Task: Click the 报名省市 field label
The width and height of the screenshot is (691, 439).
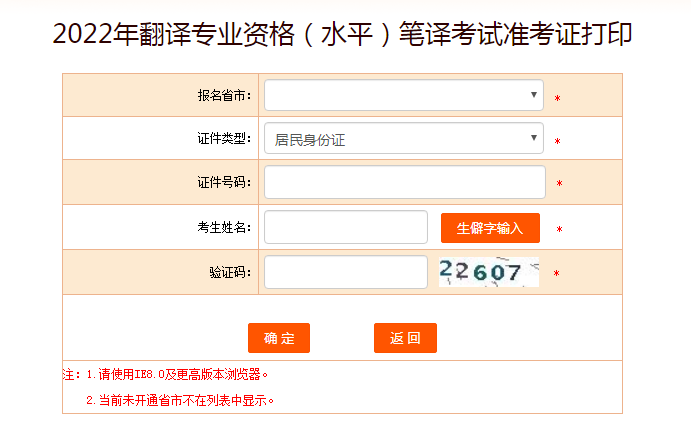Action: point(224,96)
